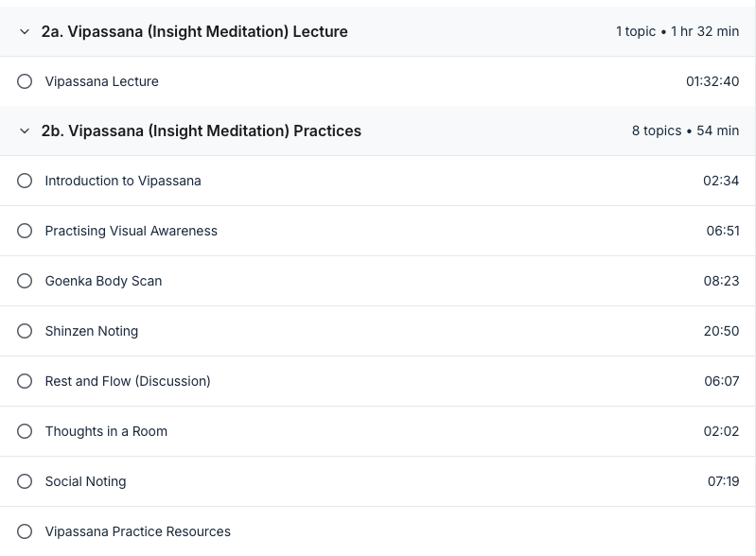756x556 pixels.
Task: Mark Vipassana Lecture as complete
Action: (x=25, y=81)
